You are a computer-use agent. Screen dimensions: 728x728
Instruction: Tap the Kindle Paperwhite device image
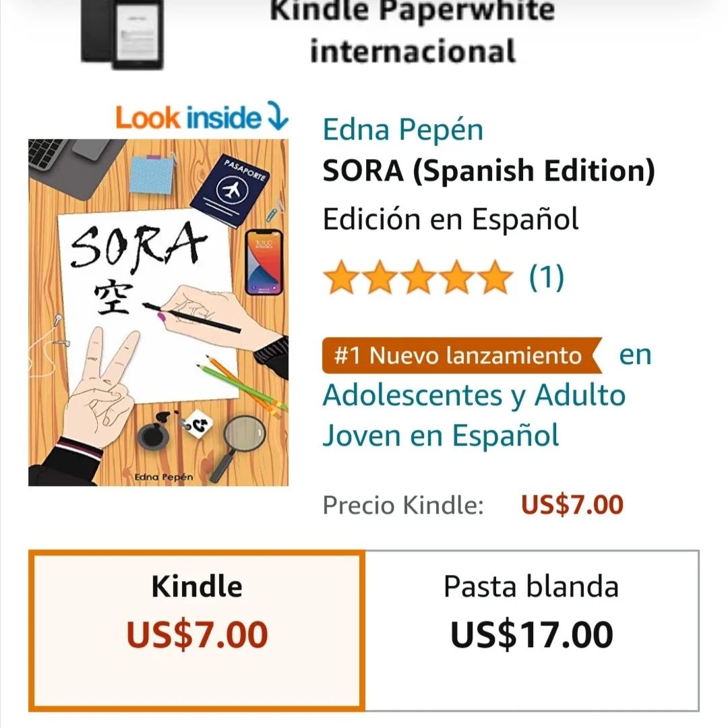(x=123, y=34)
